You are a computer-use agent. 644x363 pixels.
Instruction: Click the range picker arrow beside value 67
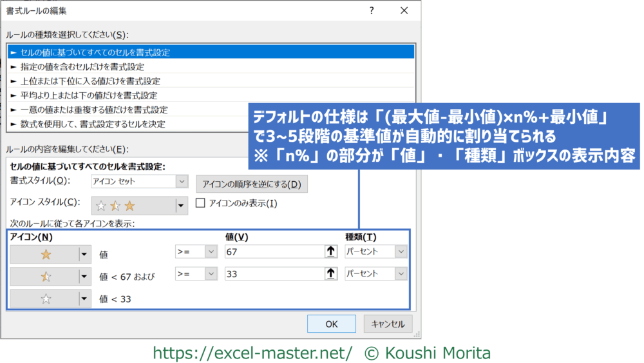[332, 252]
